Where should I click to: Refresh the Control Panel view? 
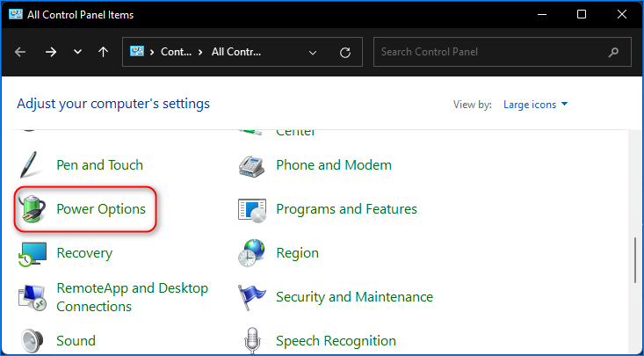click(345, 52)
